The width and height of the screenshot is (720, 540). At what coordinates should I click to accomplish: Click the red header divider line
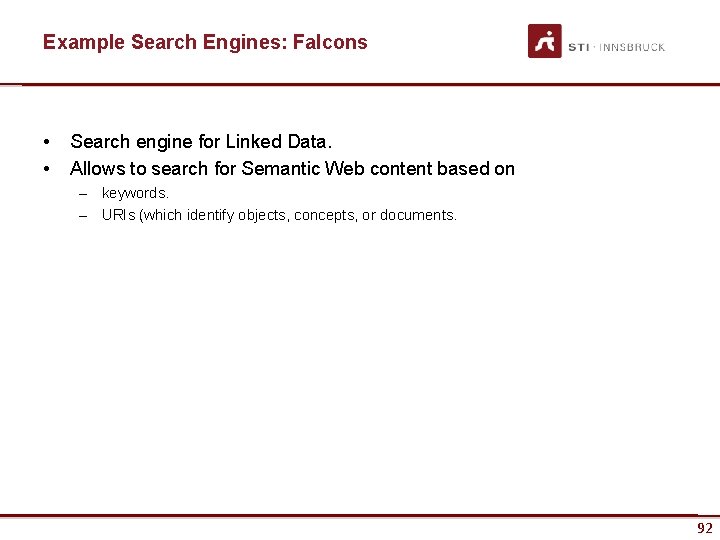[x=360, y=84]
